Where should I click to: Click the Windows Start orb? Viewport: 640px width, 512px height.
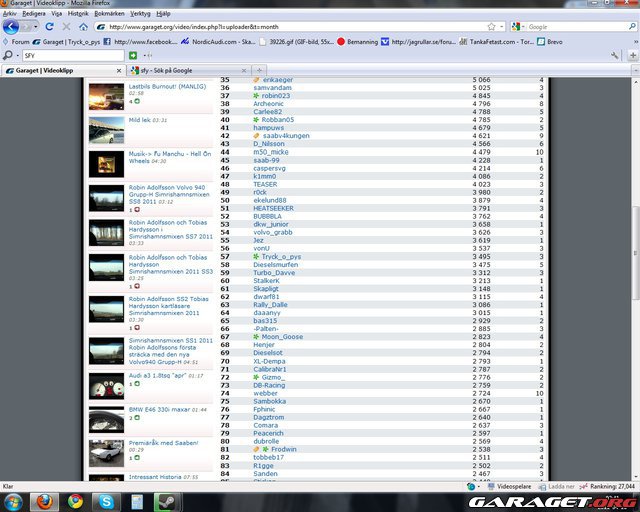coord(12,501)
